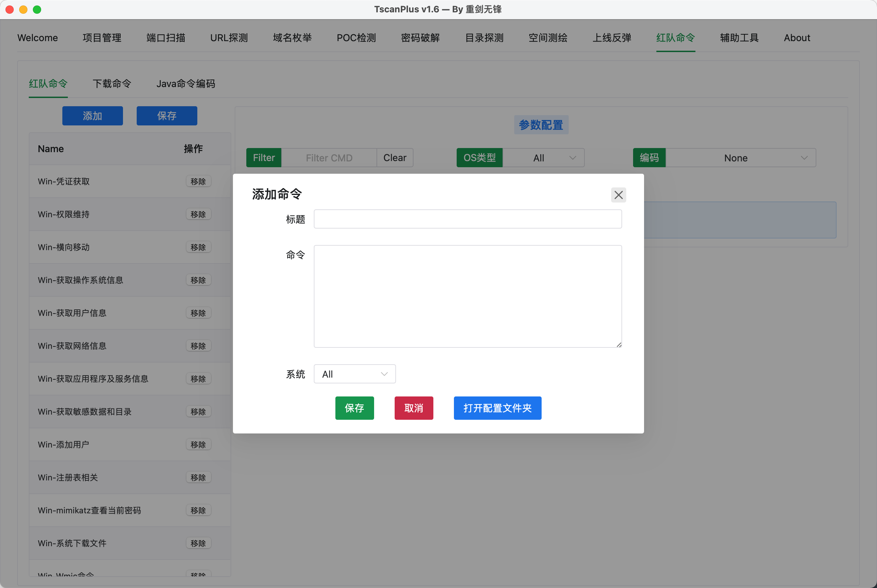877x588 pixels.
Task: Click inside the 命令 text area
Action: pyautogui.click(x=467, y=296)
